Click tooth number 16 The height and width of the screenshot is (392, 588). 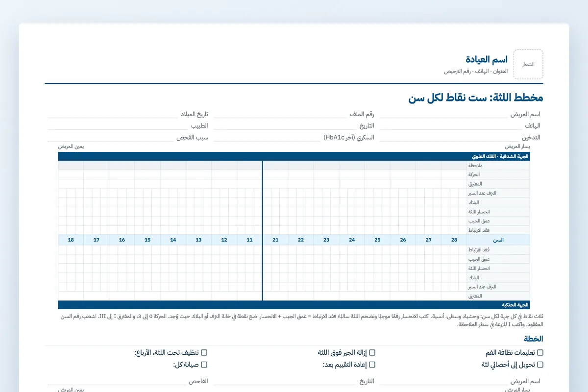(x=122, y=240)
